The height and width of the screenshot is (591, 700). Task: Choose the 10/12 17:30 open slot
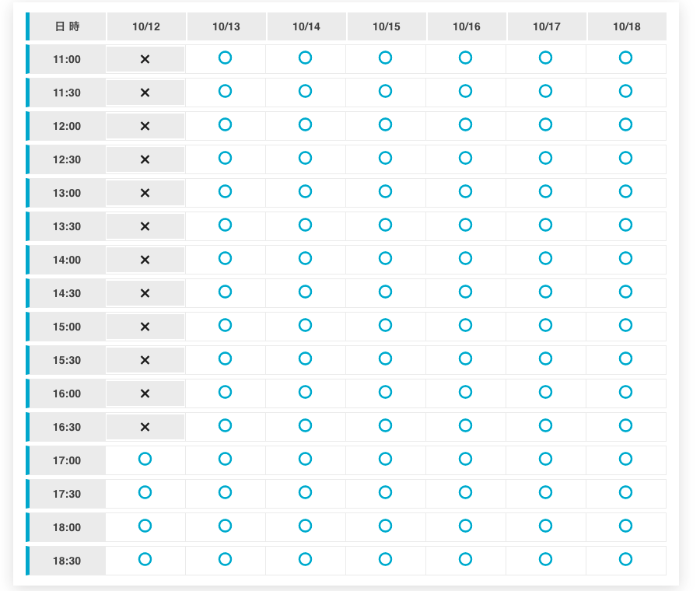coord(145,492)
